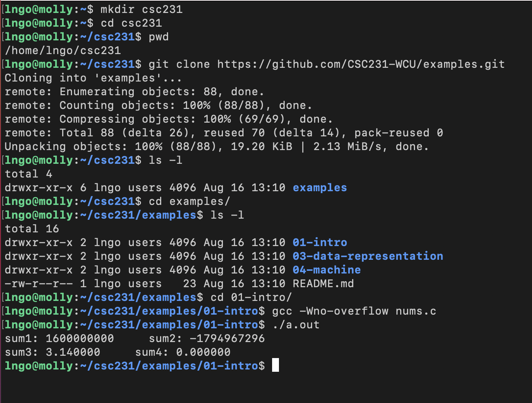
Task: Click the sum2 value -1794967296
Action: click(227, 338)
